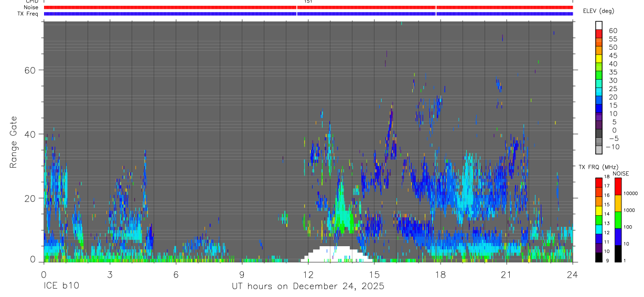Click the "TX Freq" row label at top left
644x297 pixels.
click(x=29, y=14)
